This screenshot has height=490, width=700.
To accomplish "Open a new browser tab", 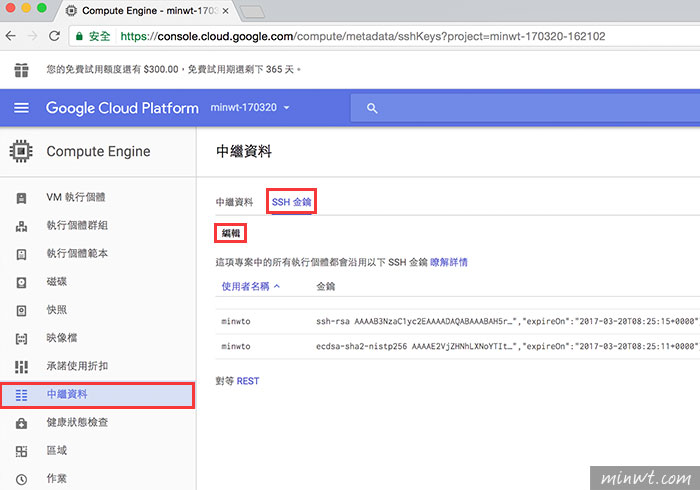I will (x=253, y=12).
